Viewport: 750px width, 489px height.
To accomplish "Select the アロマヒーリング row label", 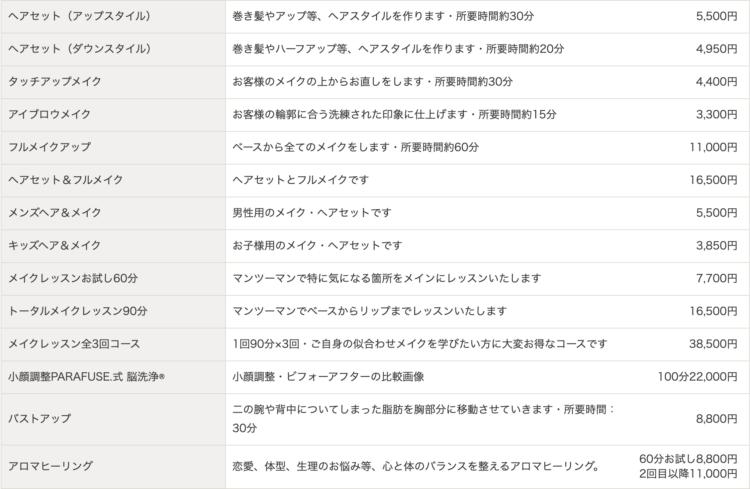I will point(50,466).
